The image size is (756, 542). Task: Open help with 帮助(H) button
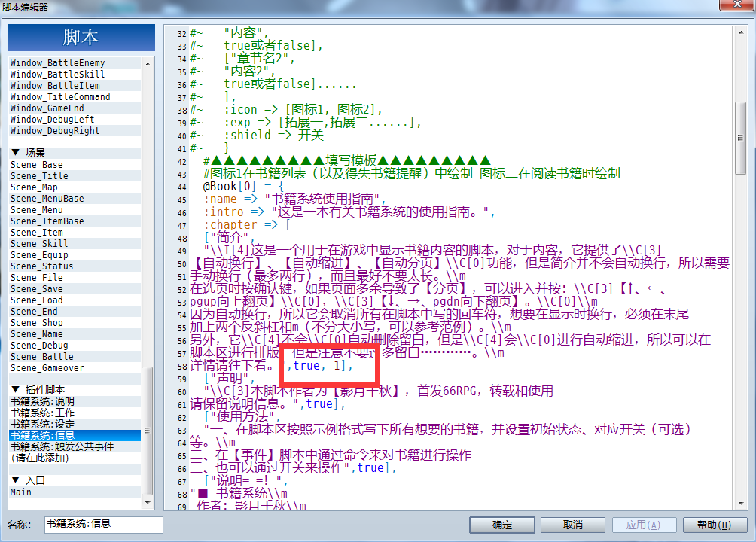(715, 525)
